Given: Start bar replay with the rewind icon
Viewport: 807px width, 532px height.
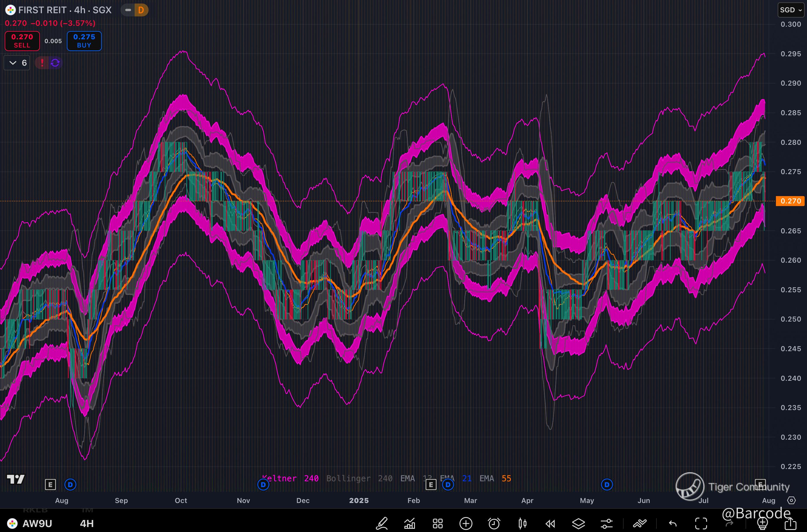Looking at the screenshot, I should coord(550,523).
